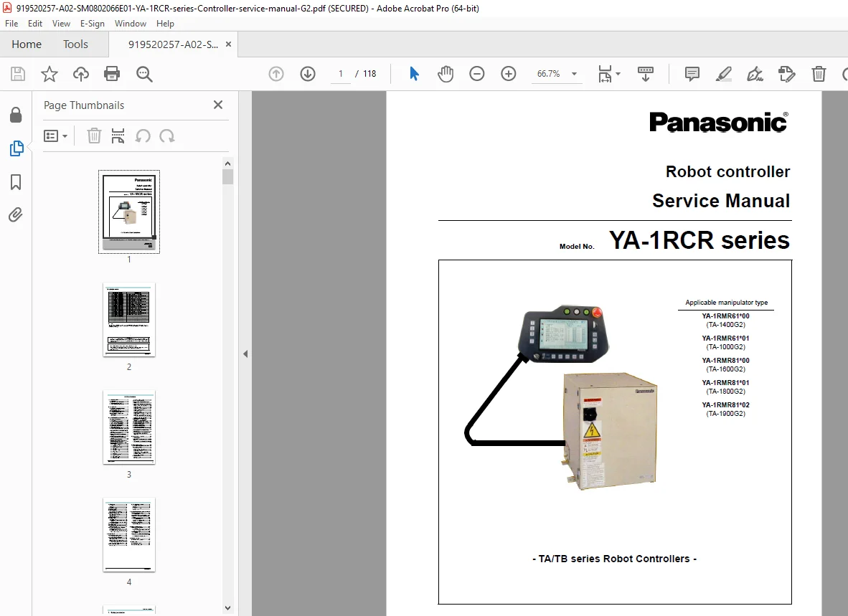Go to next page arrow
Viewport: 848px width, 616px height.
(x=308, y=74)
